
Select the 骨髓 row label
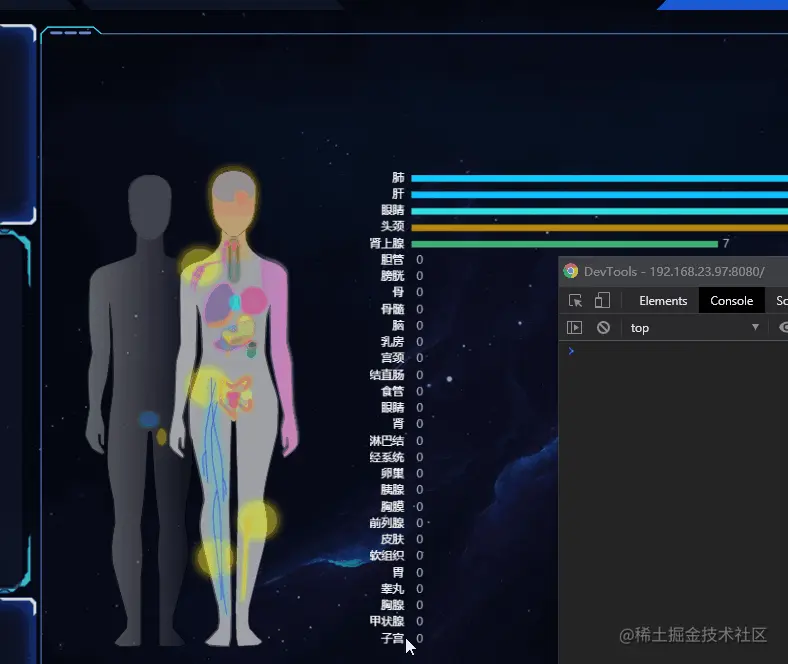click(x=392, y=309)
